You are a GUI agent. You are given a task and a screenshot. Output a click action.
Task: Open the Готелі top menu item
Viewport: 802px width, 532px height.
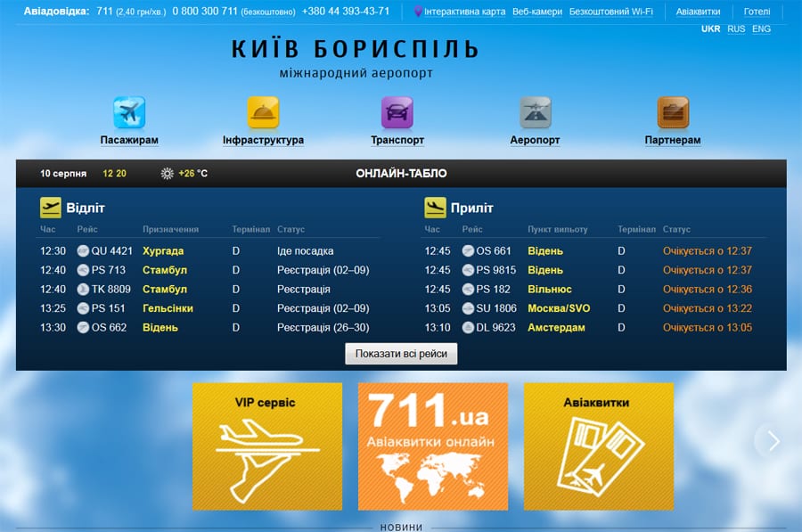point(757,12)
